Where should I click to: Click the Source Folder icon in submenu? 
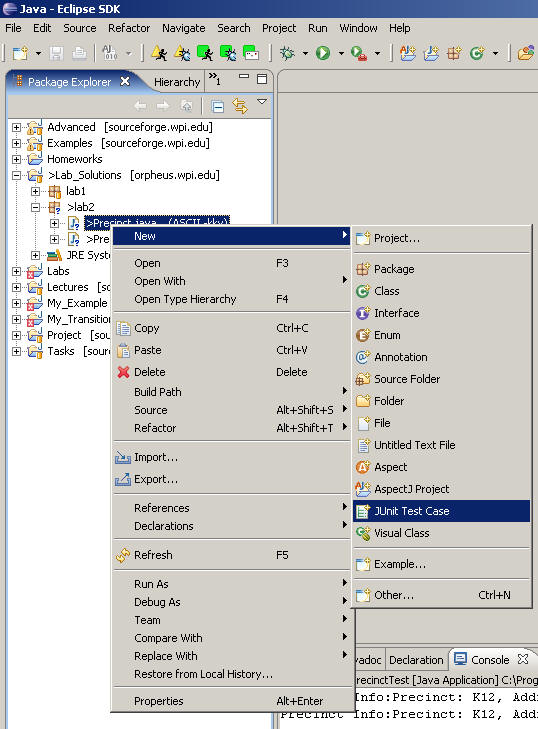point(363,379)
